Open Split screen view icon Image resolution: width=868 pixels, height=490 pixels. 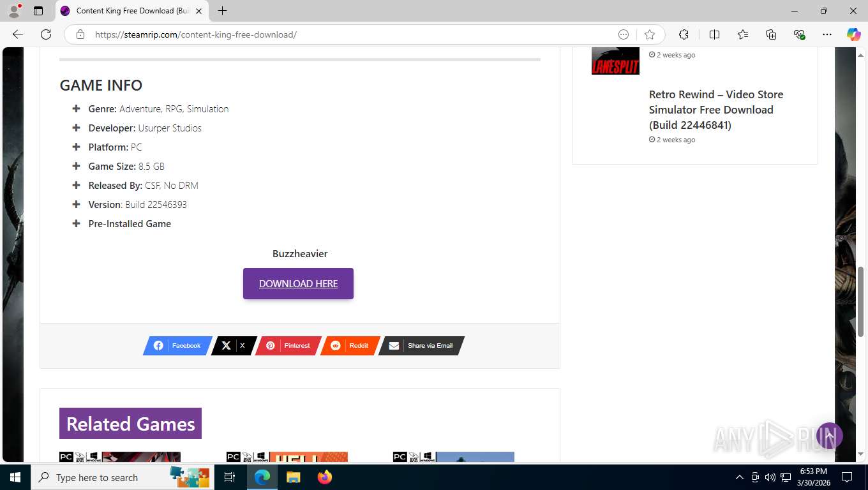pyautogui.click(x=714, y=34)
